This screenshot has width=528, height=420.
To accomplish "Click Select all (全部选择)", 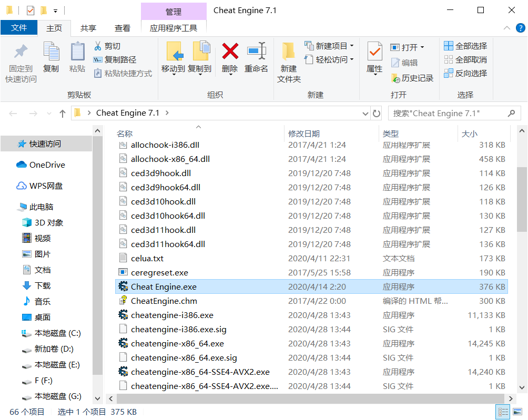I will coord(465,46).
